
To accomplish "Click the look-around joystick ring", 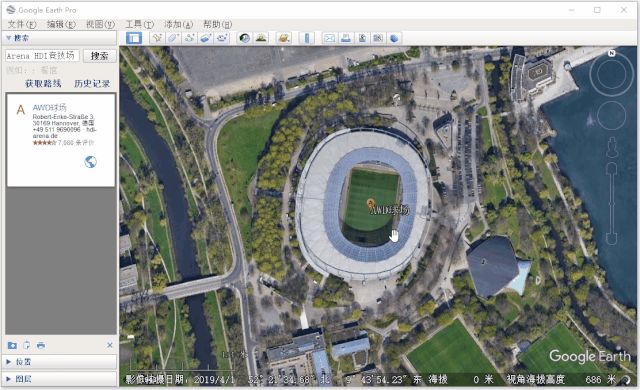I will click(x=611, y=74).
